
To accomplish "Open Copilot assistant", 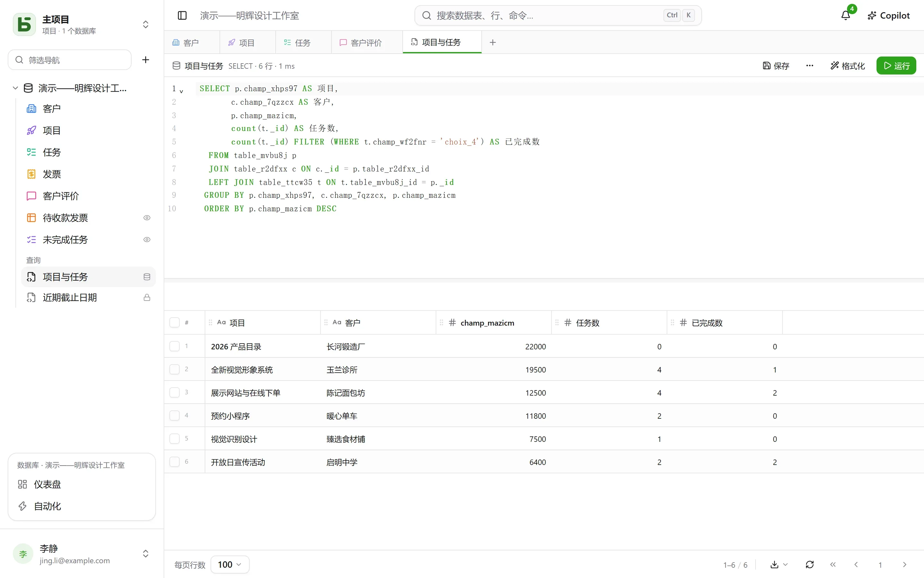I will [888, 16].
